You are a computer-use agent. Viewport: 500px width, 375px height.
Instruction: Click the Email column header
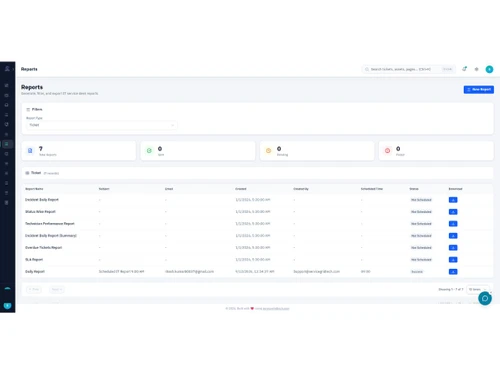click(169, 189)
